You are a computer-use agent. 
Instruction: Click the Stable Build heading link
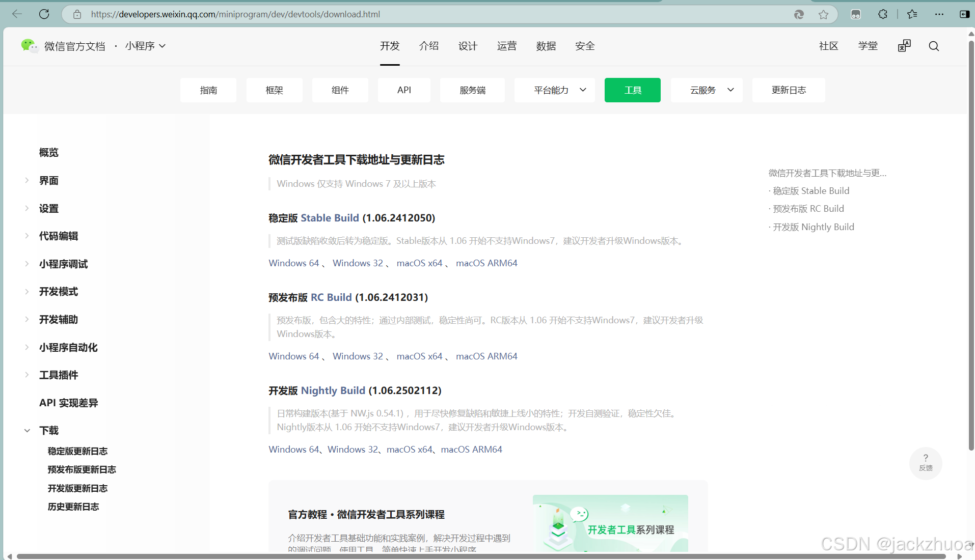330,218
